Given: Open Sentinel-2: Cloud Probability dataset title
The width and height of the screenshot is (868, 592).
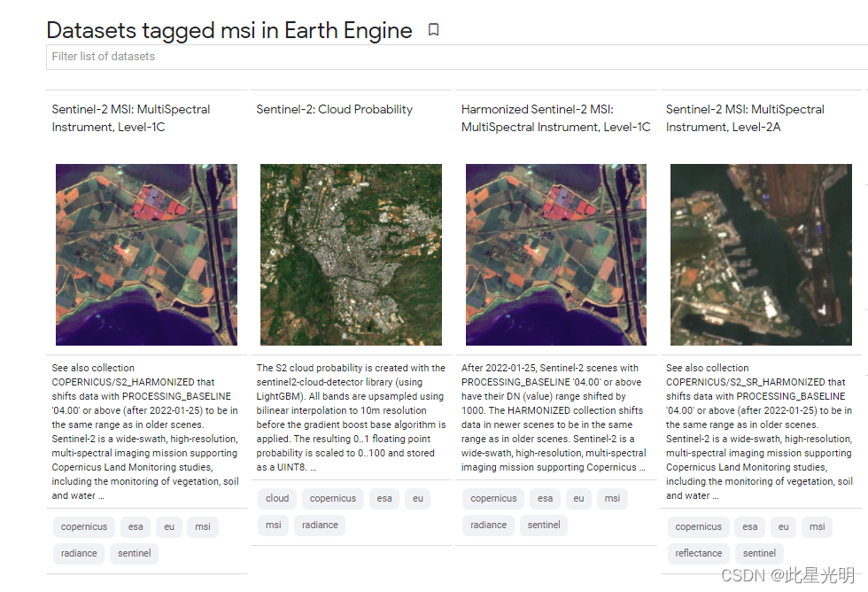Looking at the screenshot, I should [x=335, y=110].
